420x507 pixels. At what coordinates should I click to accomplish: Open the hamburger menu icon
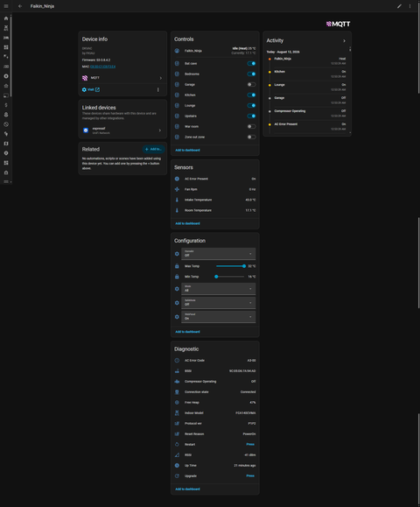coord(6,6)
